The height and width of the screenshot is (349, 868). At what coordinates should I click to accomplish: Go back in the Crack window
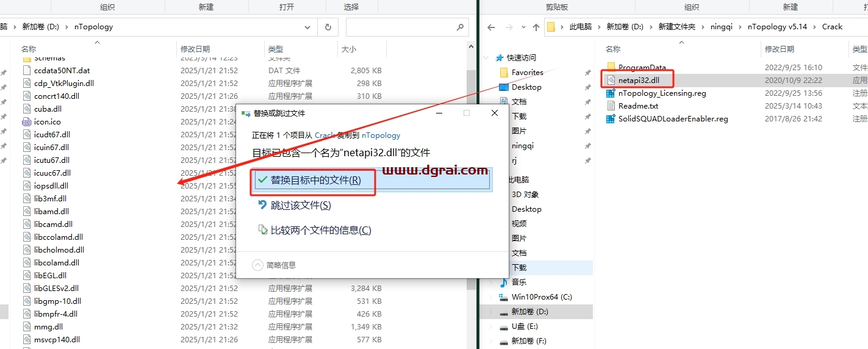tap(492, 27)
